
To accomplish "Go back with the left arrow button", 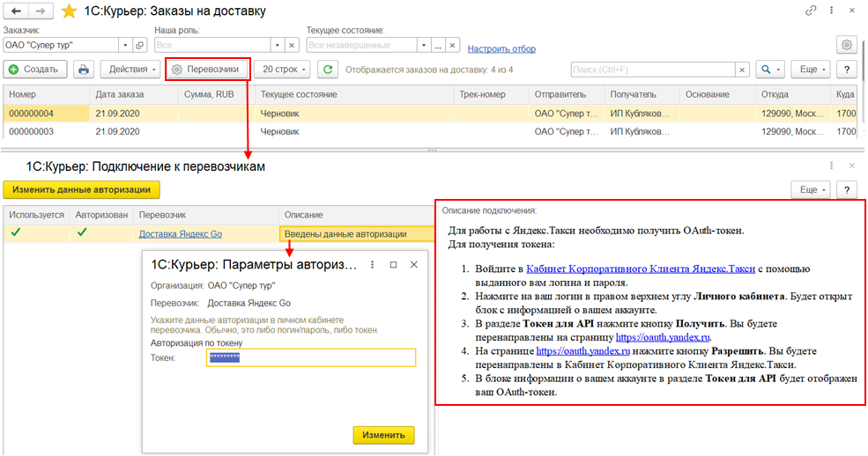I will [x=16, y=11].
